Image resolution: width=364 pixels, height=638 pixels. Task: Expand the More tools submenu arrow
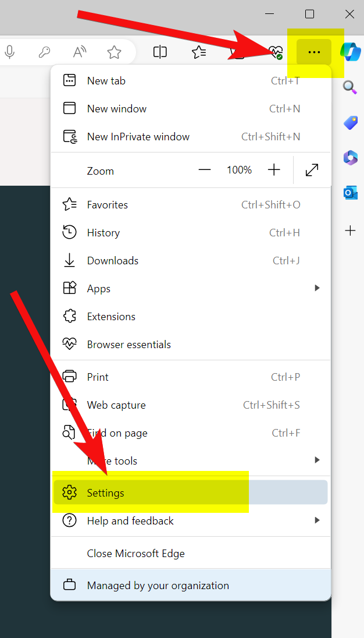tap(317, 460)
